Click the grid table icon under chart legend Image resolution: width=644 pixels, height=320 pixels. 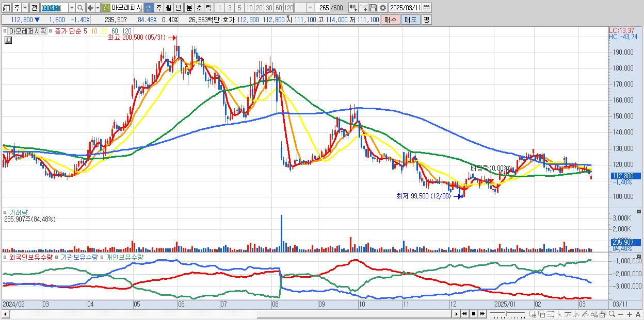click(8, 41)
